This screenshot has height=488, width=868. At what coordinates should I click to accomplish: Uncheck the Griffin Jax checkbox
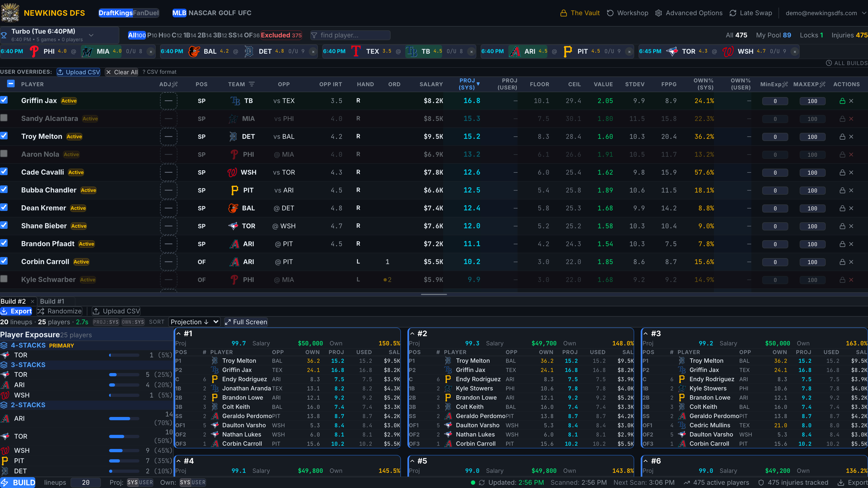4,100
